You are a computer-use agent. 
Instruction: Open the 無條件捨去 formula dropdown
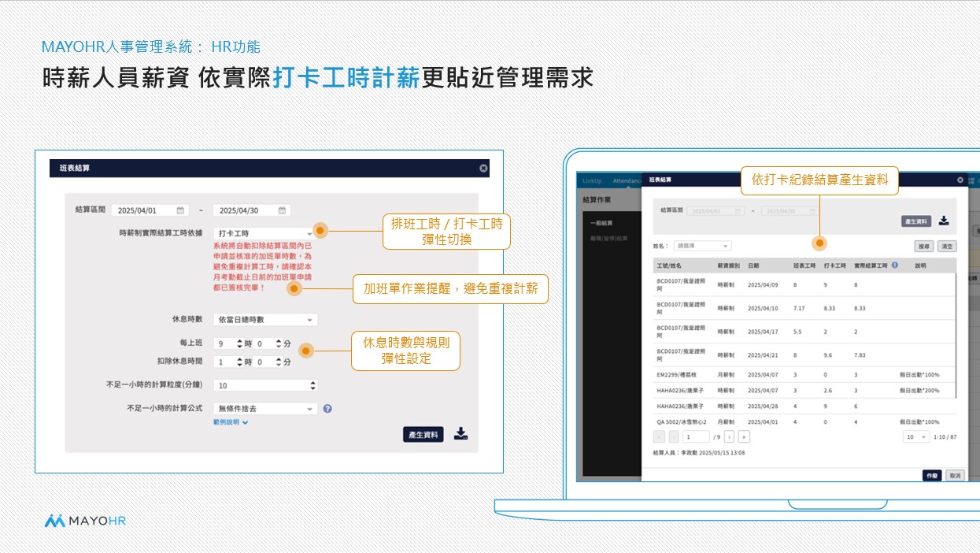(265, 409)
